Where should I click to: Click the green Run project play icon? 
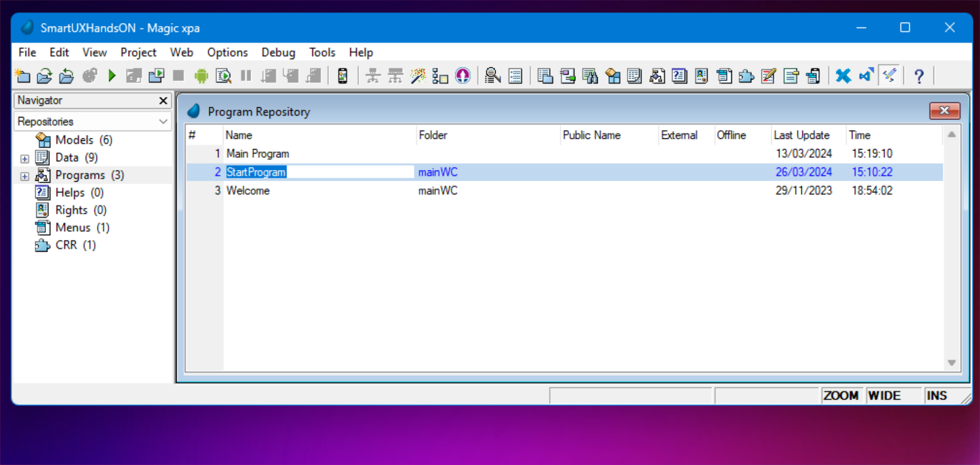(x=112, y=76)
